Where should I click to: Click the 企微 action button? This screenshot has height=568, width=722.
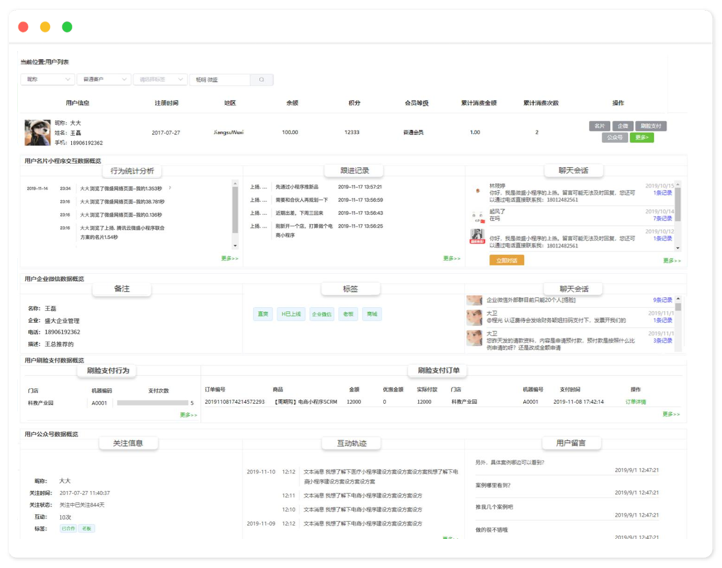tap(622, 127)
